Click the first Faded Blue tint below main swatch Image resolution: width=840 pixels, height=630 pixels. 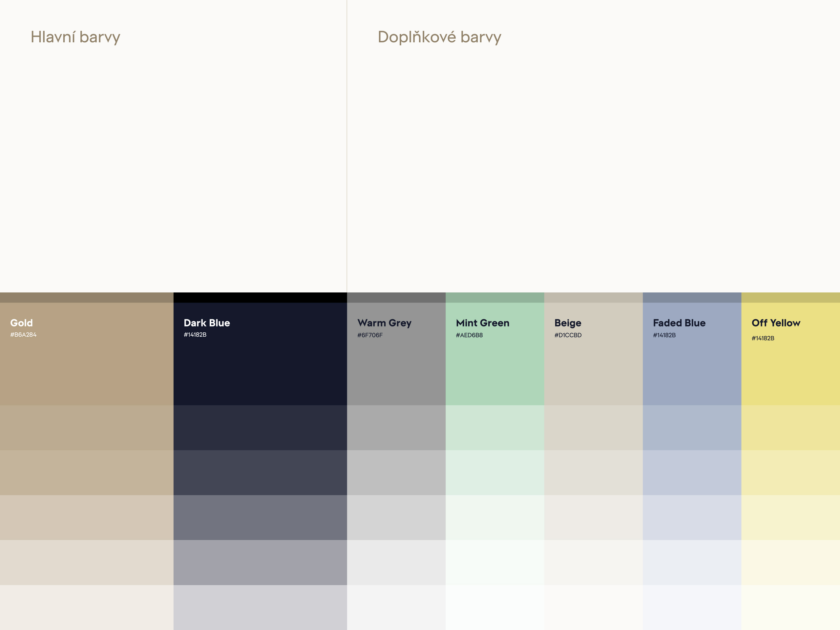[692, 428]
